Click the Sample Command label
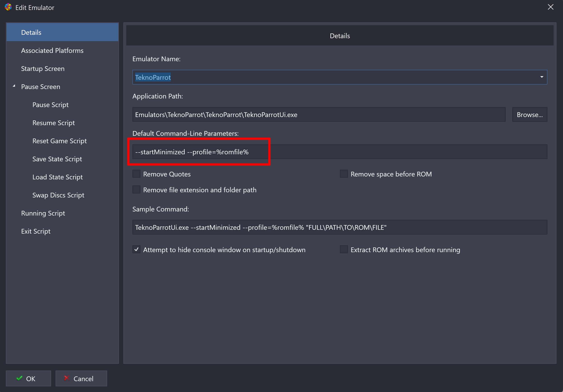 pos(161,209)
